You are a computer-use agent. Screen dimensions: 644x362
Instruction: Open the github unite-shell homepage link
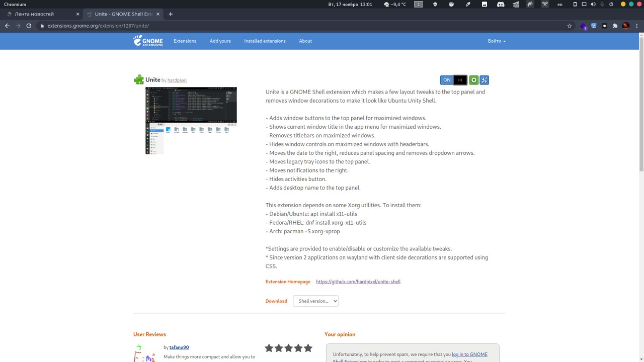click(x=358, y=282)
